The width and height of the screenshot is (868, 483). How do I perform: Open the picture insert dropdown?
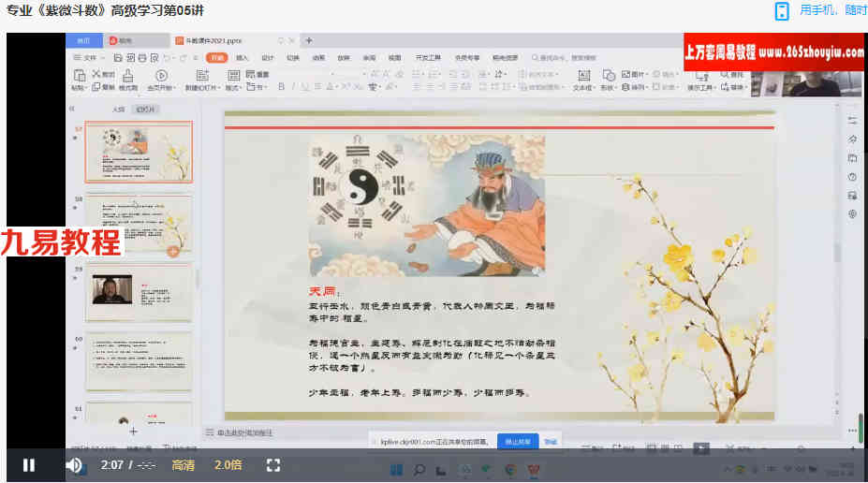click(x=634, y=74)
